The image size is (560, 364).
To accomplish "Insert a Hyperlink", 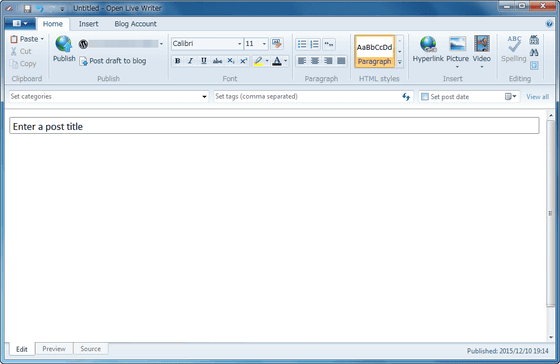I will tap(428, 49).
